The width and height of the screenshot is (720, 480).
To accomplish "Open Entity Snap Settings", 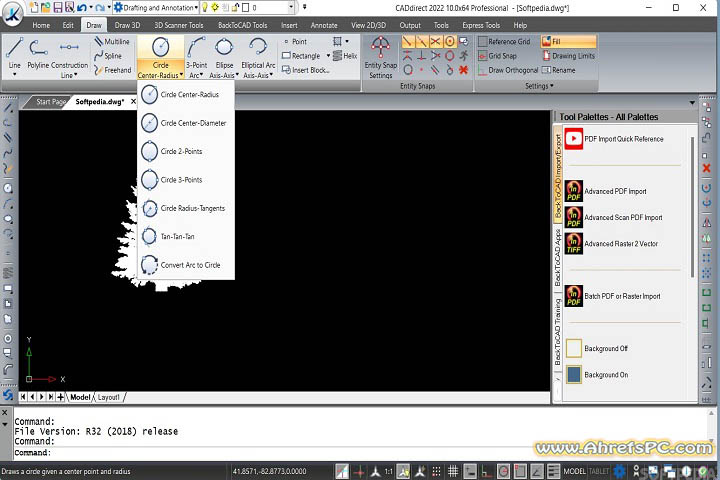I will [381, 57].
